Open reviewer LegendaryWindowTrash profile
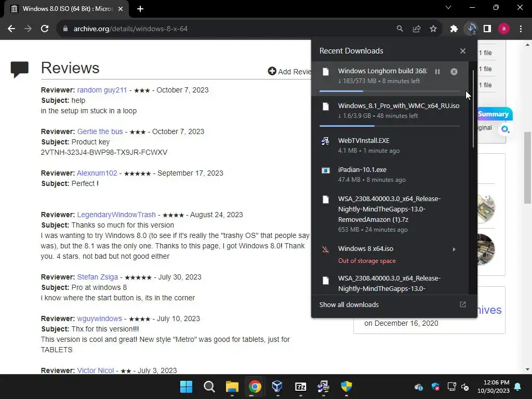The image size is (532, 399). (116, 215)
